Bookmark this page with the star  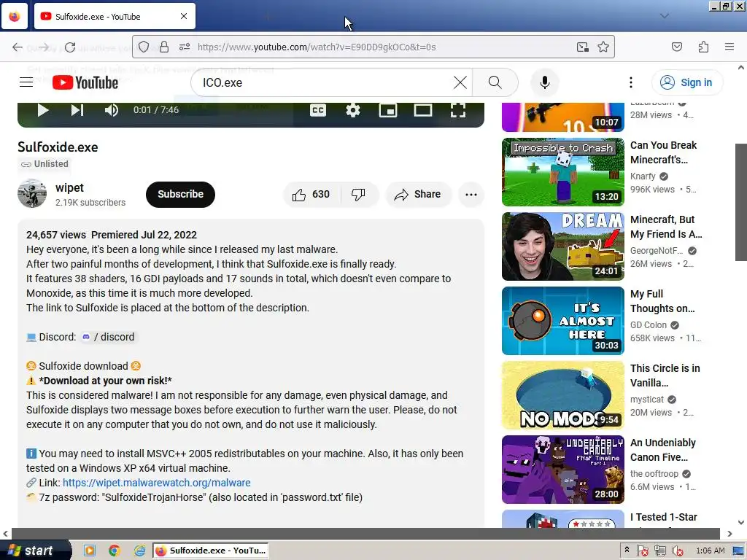(603, 47)
